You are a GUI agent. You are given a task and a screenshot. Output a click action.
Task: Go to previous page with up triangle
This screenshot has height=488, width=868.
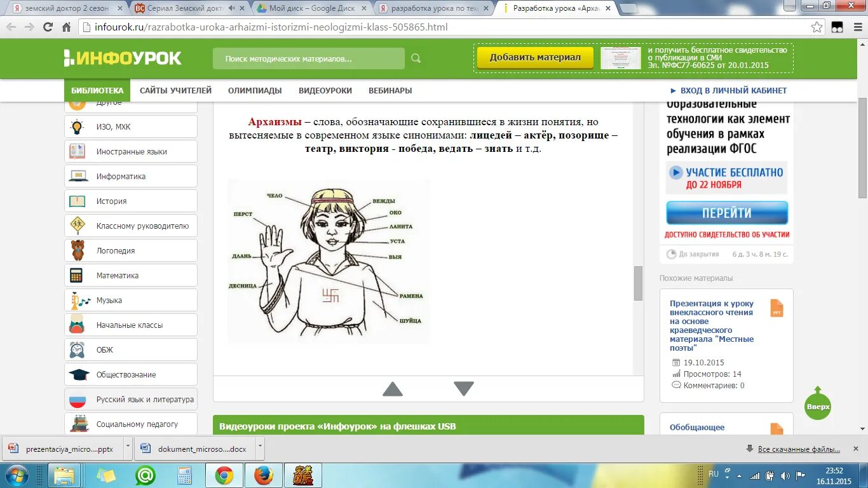393,389
